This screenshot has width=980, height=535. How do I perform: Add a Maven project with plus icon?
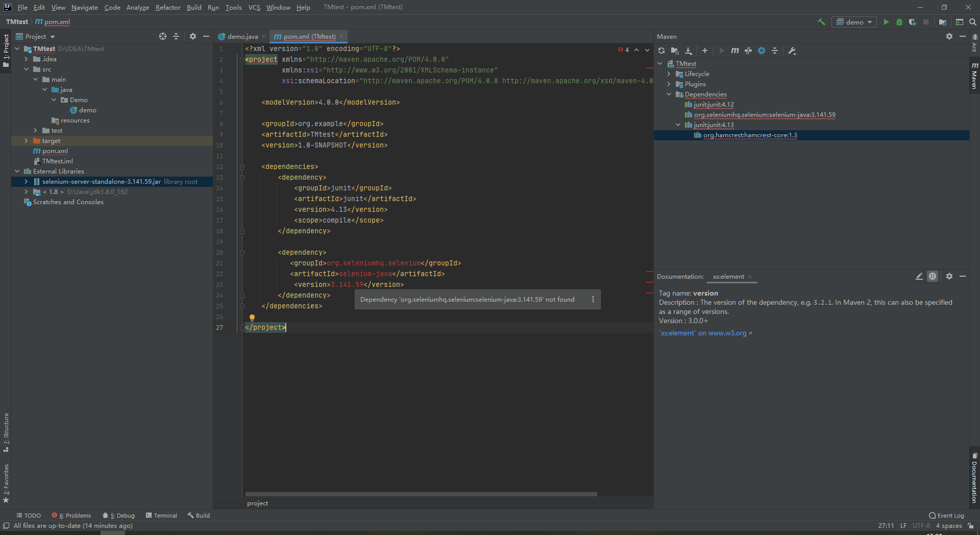click(x=705, y=51)
